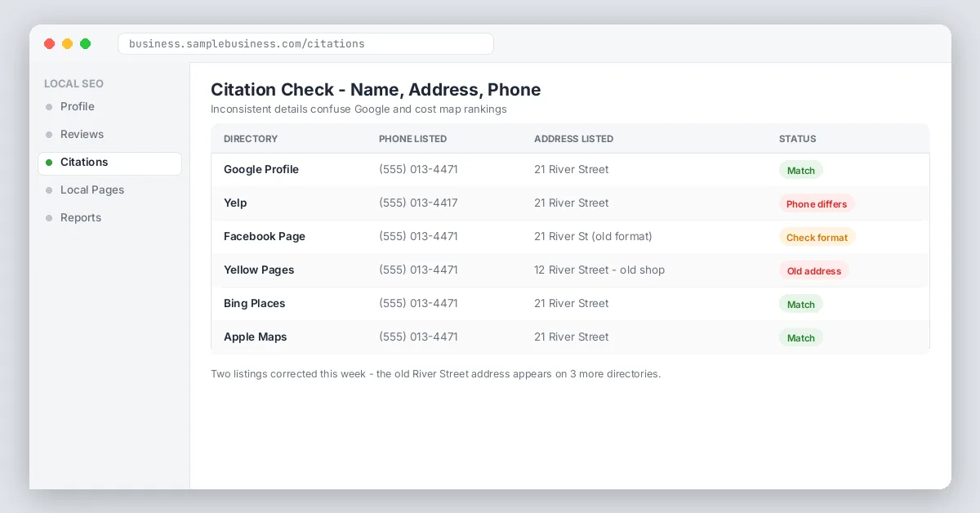Click Google Profile's listed phone number
980x513 pixels.
pos(418,170)
